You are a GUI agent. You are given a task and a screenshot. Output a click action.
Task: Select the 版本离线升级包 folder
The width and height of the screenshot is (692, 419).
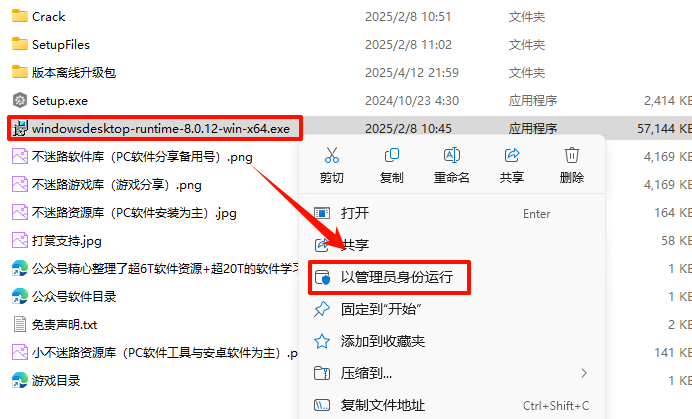click(64, 72)
